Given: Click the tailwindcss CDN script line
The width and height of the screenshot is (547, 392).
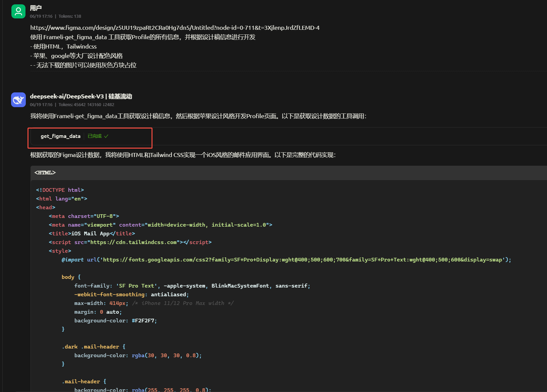Looking at the screenshot, I should 130,242.
